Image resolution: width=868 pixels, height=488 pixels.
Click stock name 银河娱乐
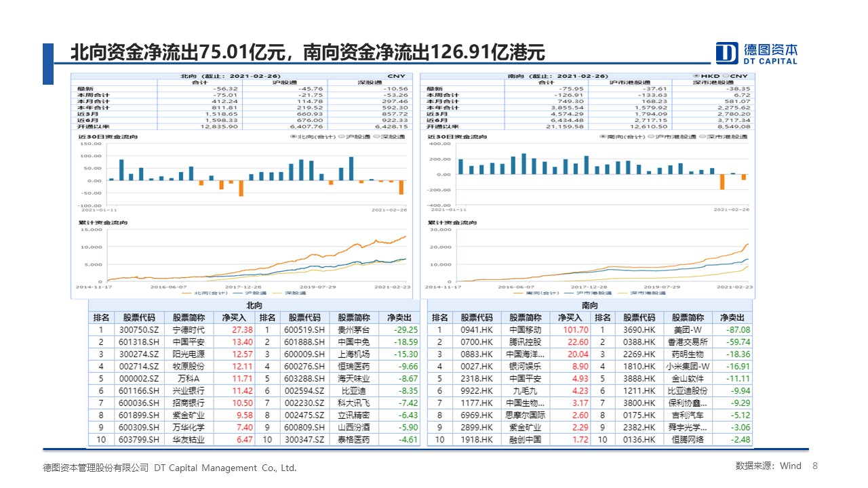(x=524, y=367)
